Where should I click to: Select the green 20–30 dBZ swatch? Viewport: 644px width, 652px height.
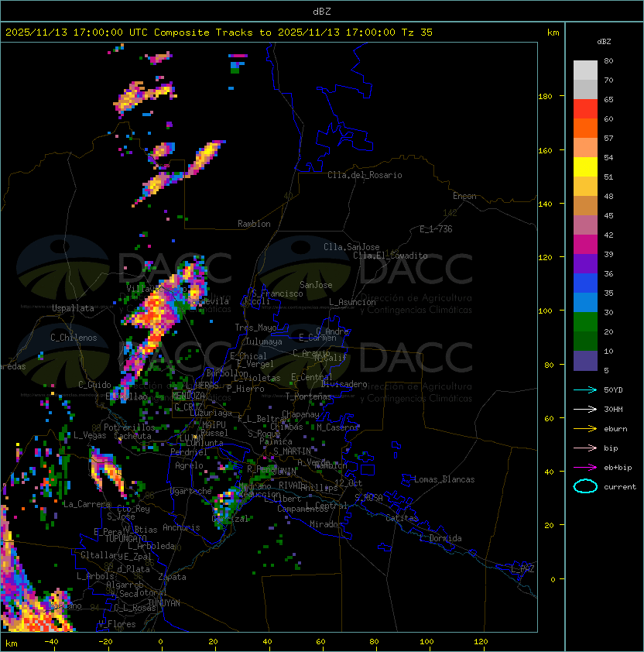[585, 322]
